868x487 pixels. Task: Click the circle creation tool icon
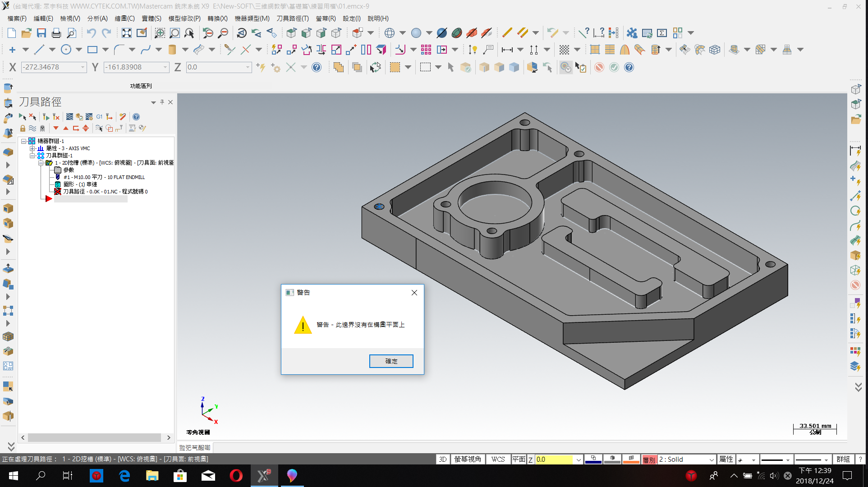tap(66, 50)
